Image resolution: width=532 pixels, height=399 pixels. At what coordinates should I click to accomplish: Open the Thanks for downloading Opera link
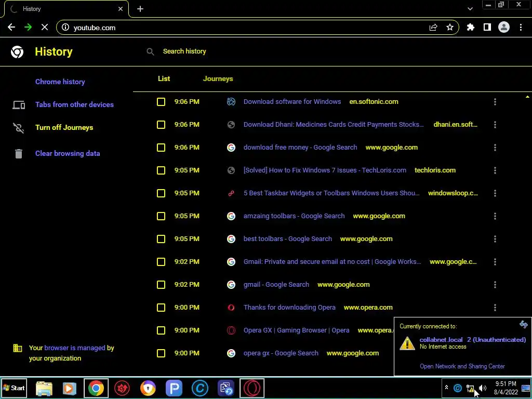pos(289,308)
